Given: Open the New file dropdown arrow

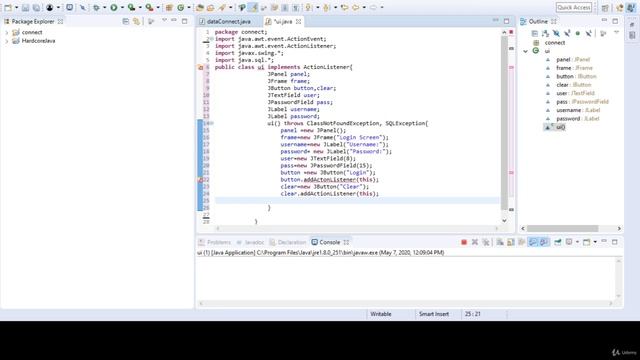Looking at the screenshot, I should (x=16, y=7).
